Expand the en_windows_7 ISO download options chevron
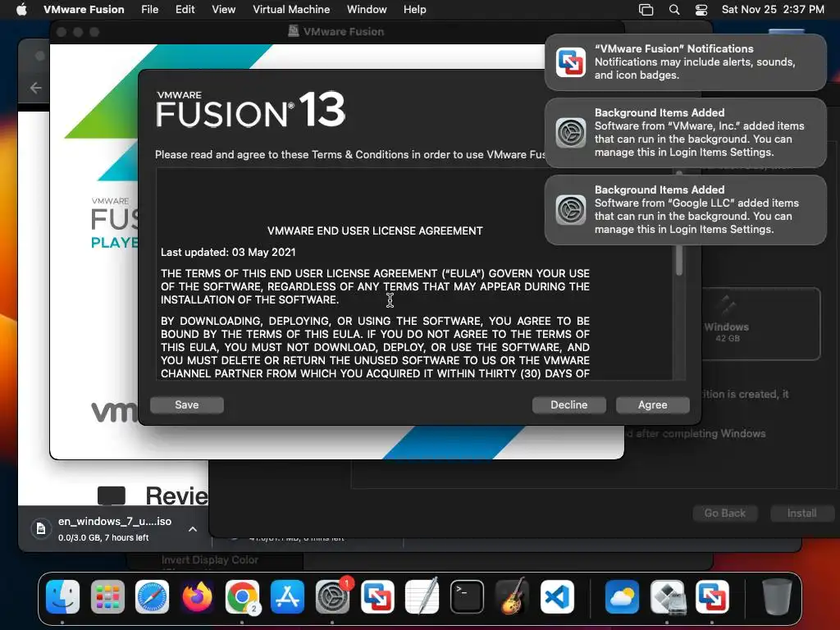The width and height of the screenshot is (840, 630). tap(193, 529)
